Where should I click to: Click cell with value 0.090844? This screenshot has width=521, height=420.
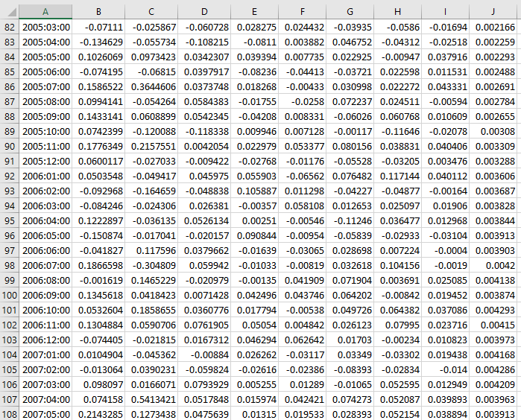254,236
